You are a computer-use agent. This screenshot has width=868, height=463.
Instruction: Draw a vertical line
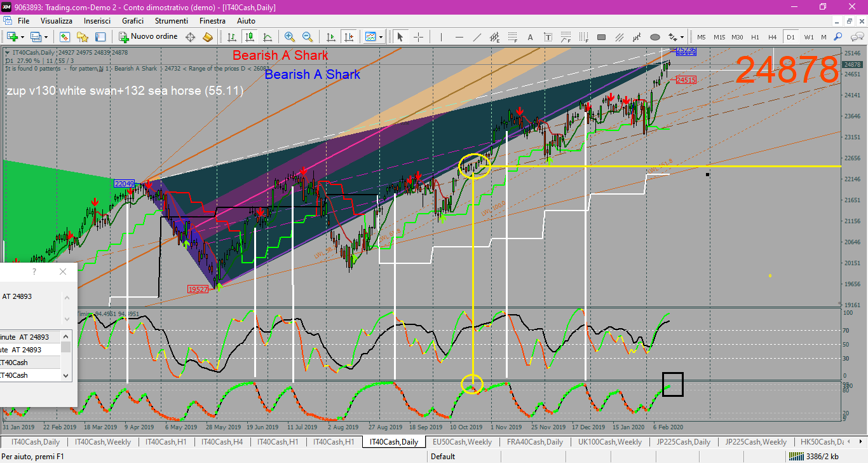(441, 37)
